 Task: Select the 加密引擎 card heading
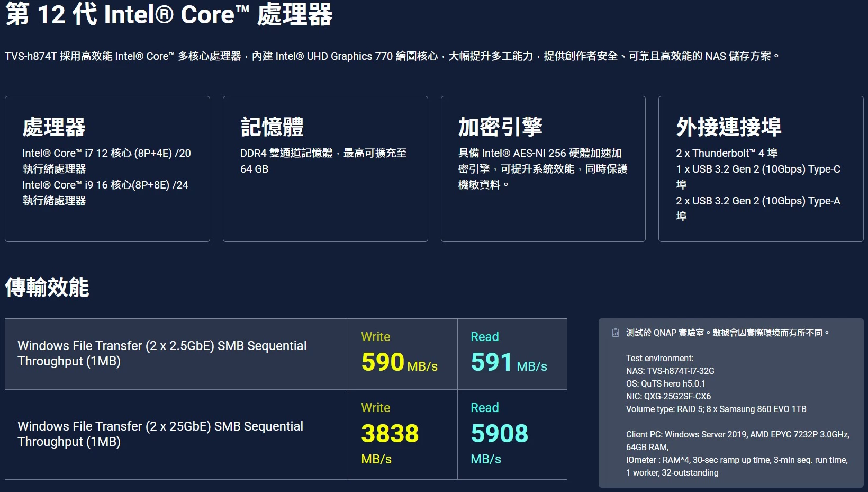[500, 127]
